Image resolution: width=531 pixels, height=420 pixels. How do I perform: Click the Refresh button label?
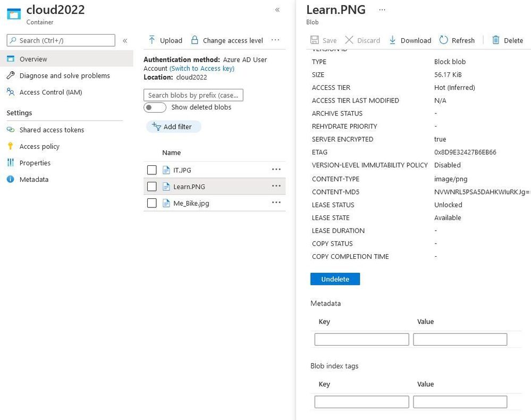pyautogui.click(x=463, y=40)
